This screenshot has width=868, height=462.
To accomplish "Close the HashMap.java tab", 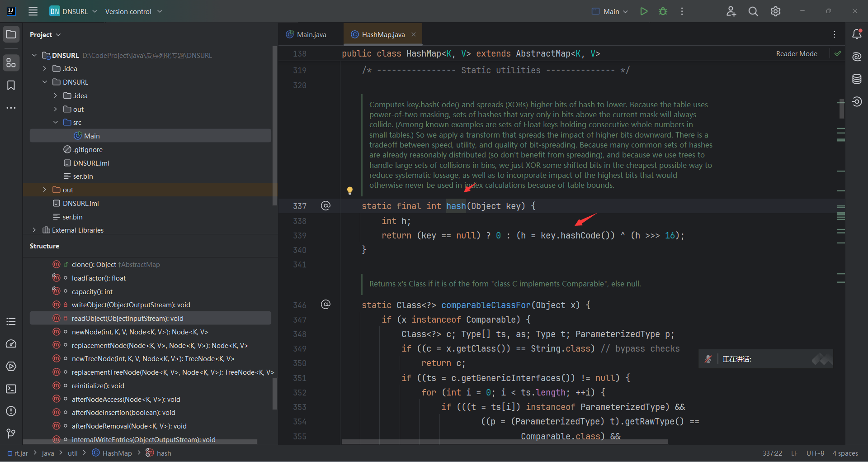I will point(413,34).
